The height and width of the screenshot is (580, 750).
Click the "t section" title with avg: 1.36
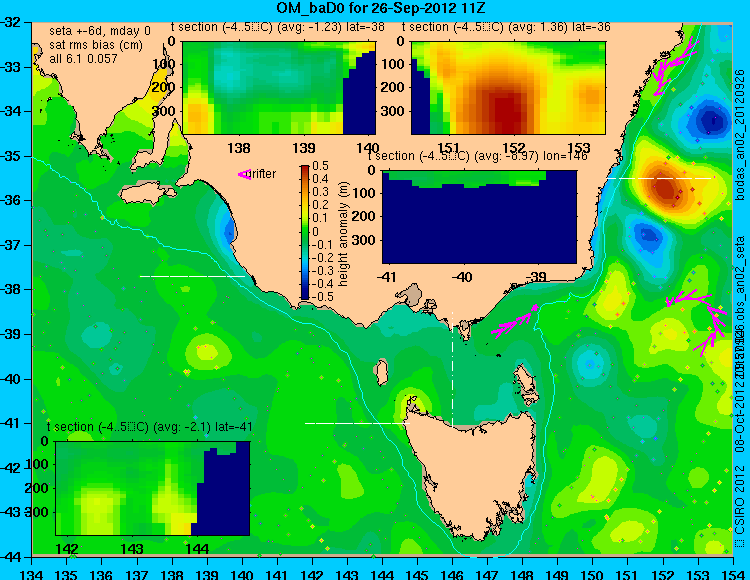tap(506, 27)
